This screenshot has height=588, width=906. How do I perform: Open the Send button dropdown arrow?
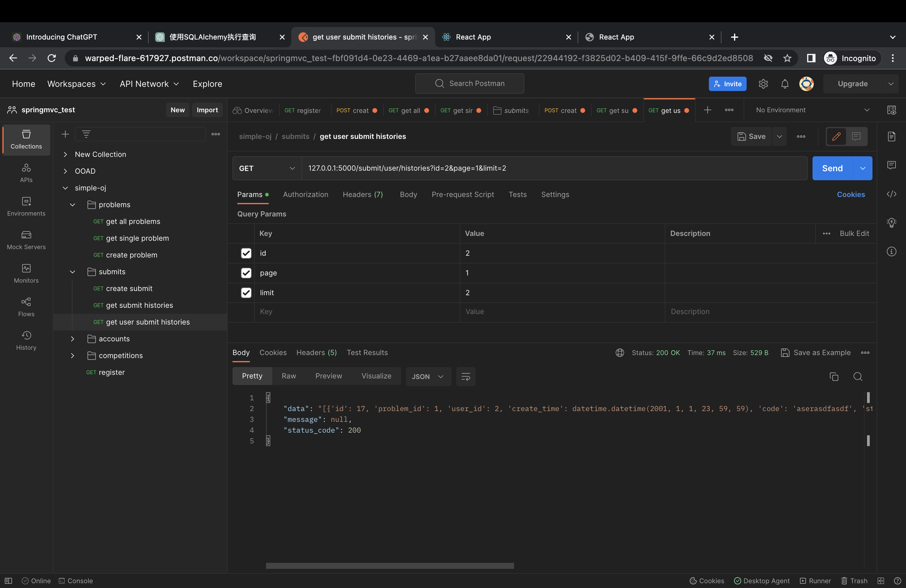pyautogui.click(x=863, y=168)
